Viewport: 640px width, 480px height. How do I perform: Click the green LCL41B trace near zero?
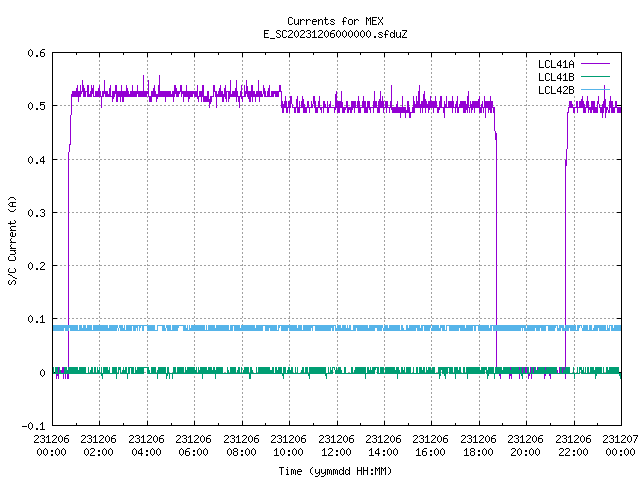coord(337,370)
